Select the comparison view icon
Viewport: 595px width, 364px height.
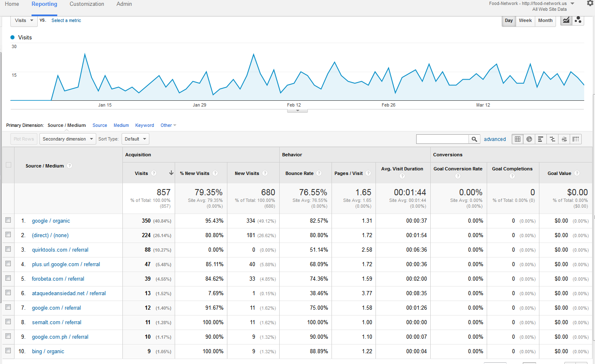click(x=552, y=139)
